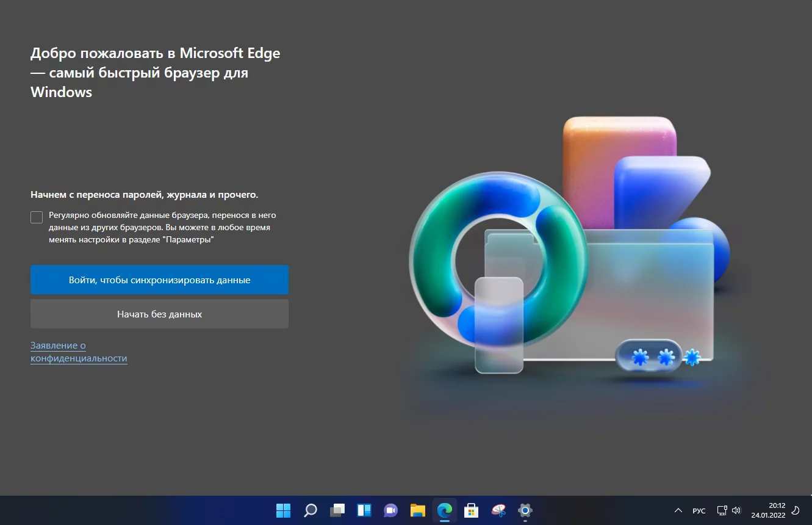Screen dimensions: 812x525
Task: Open Microsoft Store from taskbar
Action: click(x=472, y=510)
